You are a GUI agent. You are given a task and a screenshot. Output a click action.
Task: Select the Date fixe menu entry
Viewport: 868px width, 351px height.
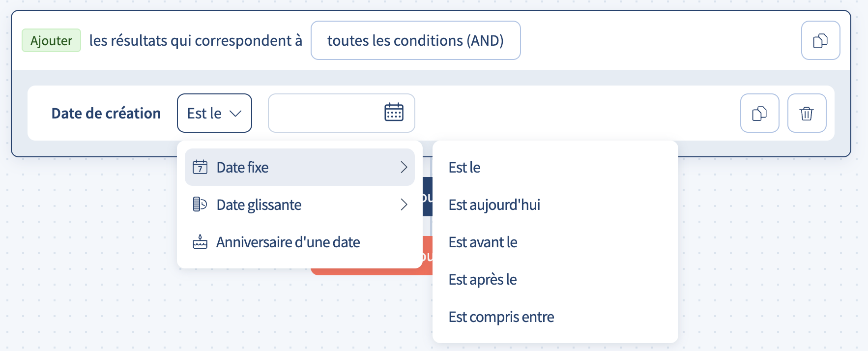point(242,167)
